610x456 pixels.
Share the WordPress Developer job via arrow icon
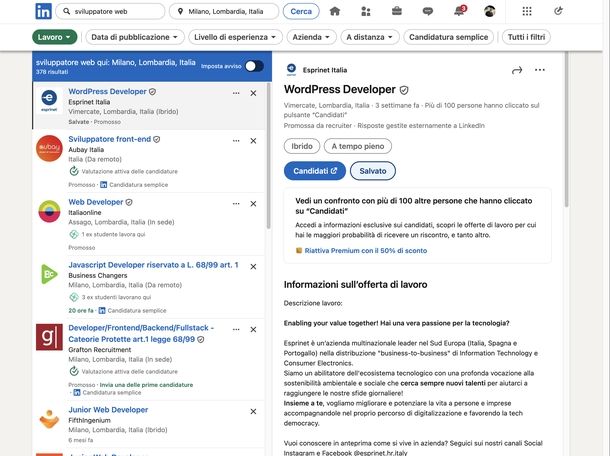pos(517,70)
